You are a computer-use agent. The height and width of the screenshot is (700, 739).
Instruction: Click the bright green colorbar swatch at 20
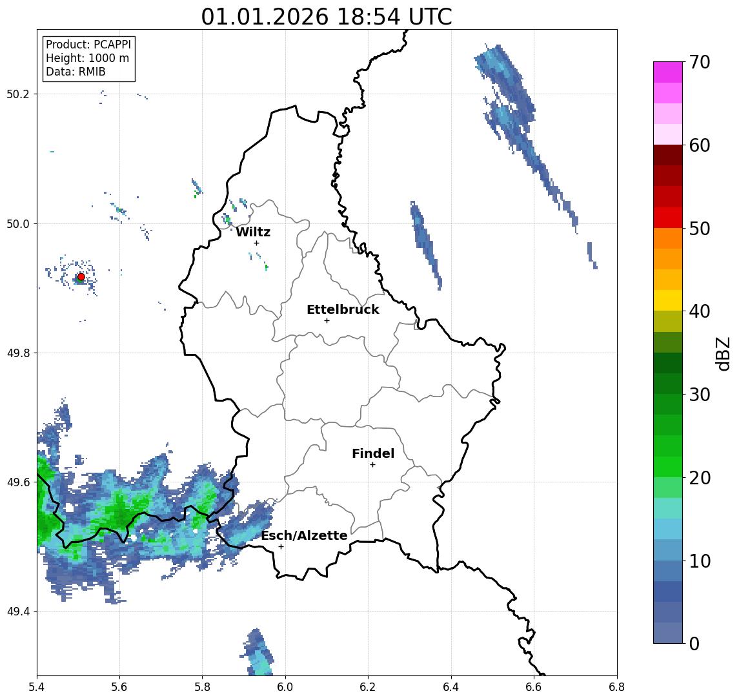(x=668, y=466)
